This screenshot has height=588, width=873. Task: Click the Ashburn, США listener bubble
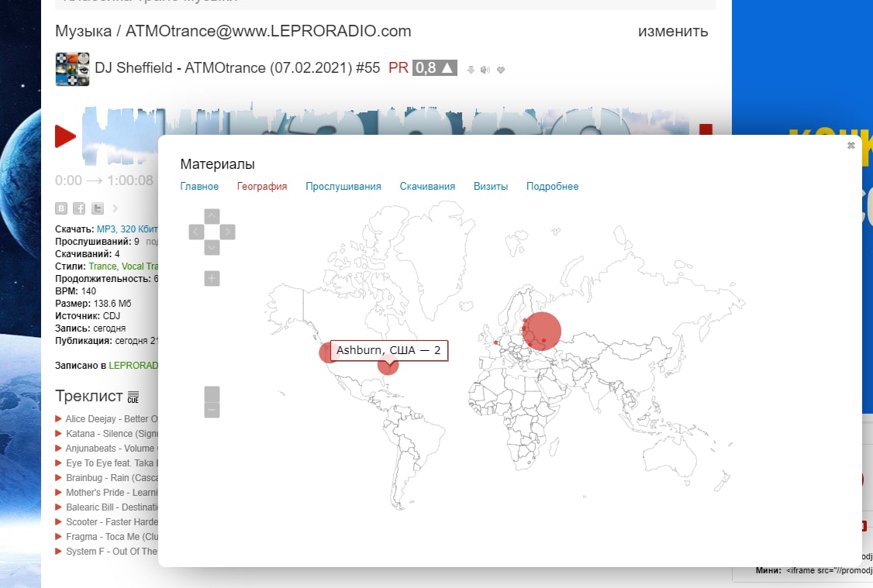tap(388, 365)
